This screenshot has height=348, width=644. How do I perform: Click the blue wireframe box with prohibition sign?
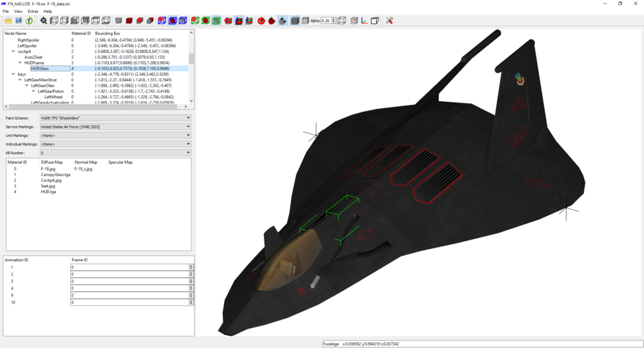pyautogui.click(x=162, y=21)
